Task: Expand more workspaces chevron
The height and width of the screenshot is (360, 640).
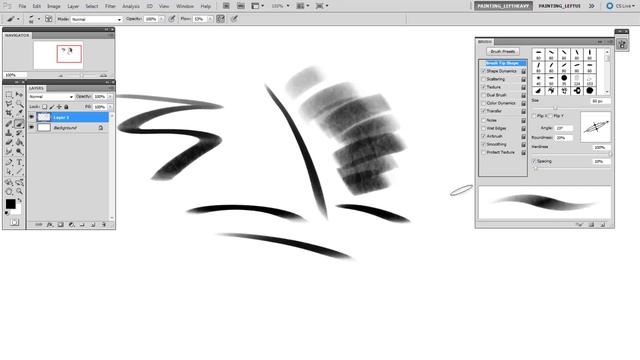Action: click(591, 6)
